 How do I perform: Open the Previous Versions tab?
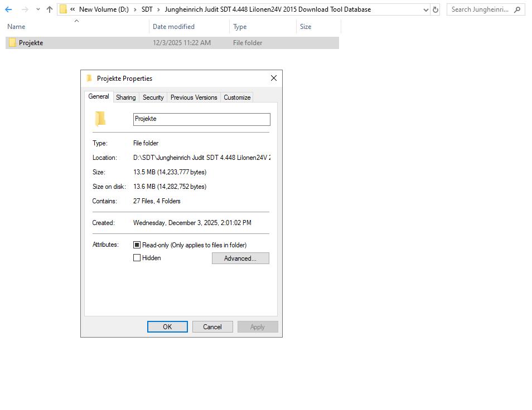point(194,97)
